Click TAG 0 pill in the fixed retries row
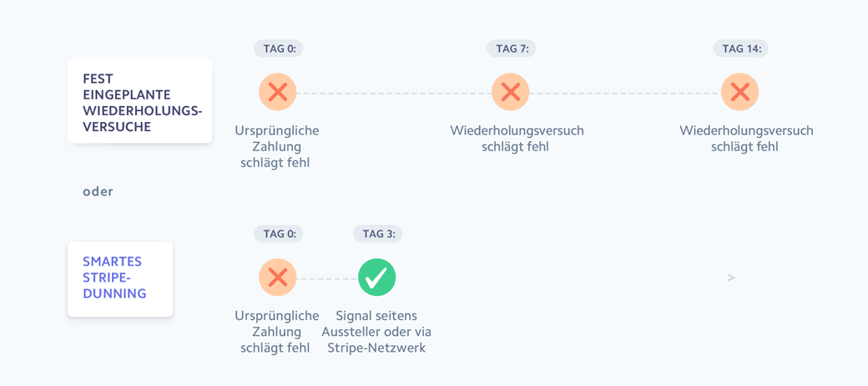Viewport: 868px width, 386px height. (279, 48)
